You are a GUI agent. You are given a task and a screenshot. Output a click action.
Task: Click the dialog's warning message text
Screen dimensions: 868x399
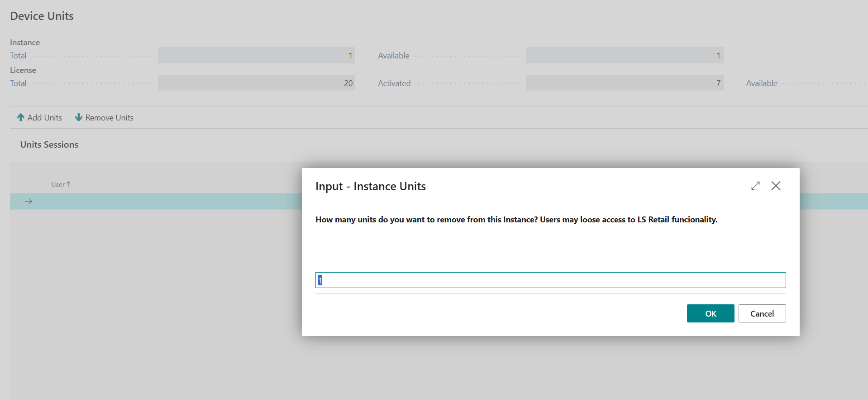(x=516, y=220)
